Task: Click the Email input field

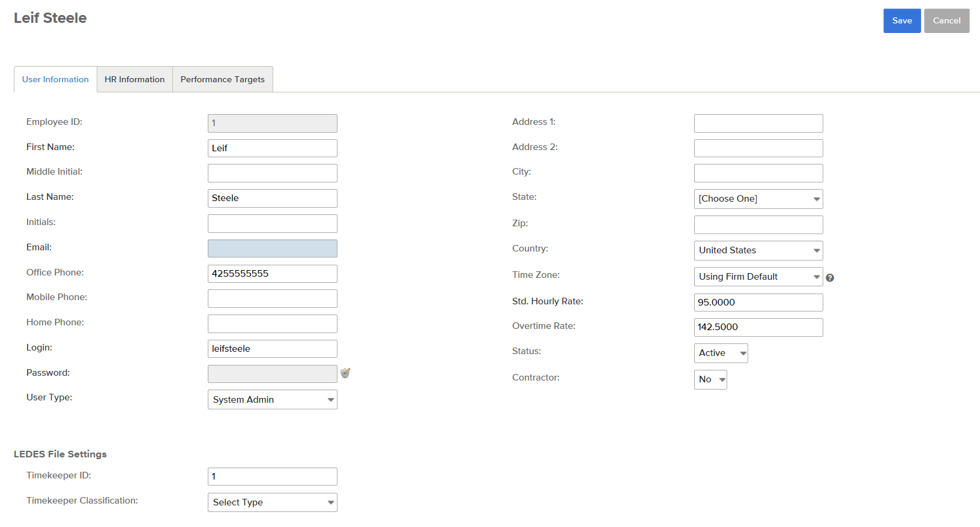Action: coord(273,248)
